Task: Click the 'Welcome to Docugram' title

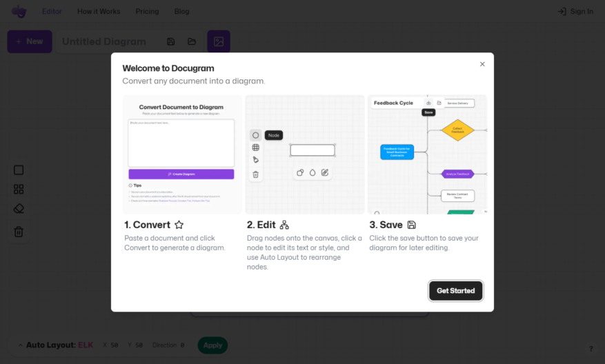Action: point(168,68)
